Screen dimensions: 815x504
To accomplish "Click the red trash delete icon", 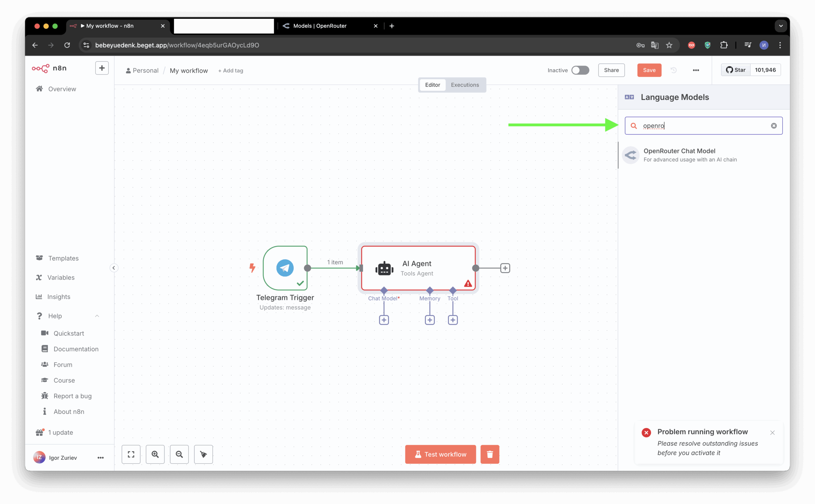I will [x=490, y=454].
